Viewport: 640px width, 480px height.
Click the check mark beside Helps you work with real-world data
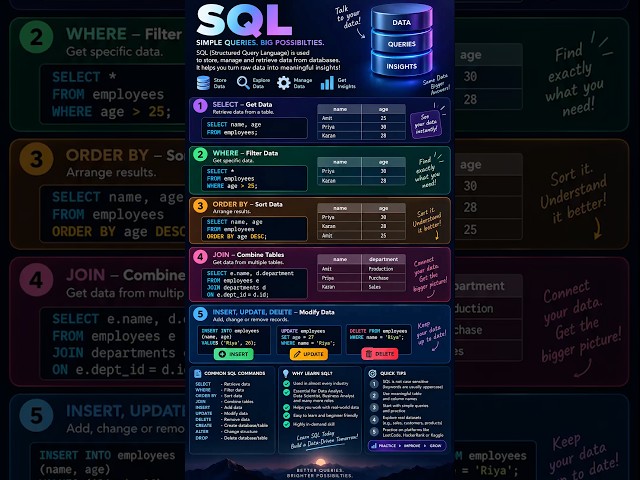287,407
